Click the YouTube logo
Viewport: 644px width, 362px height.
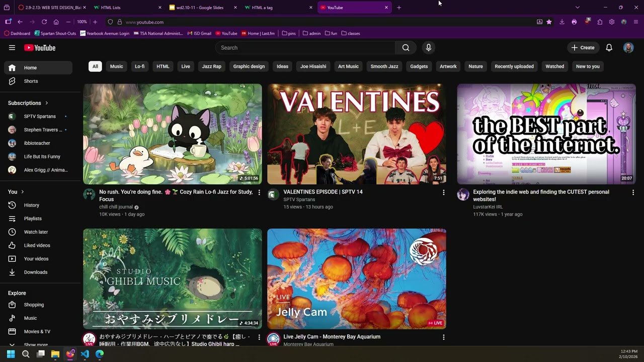point(40,48)
